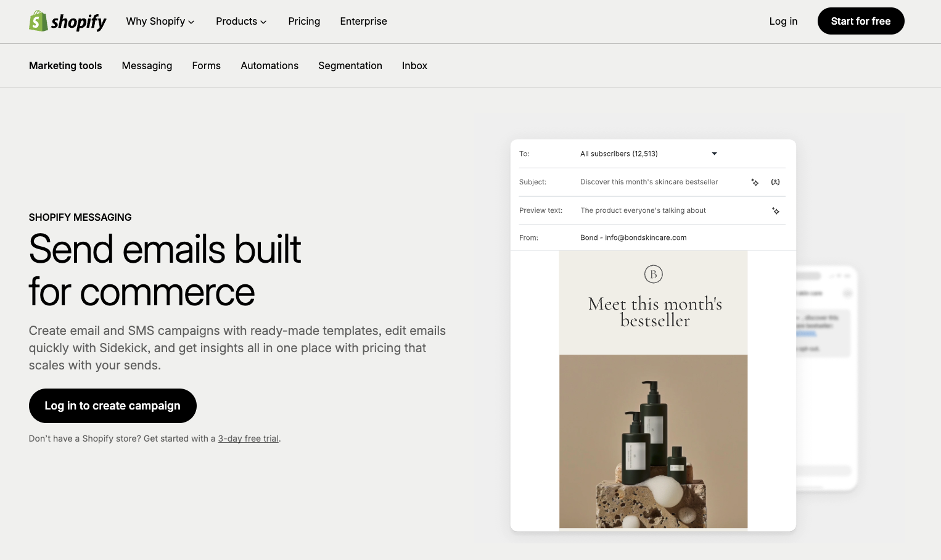Select the Marketing tools tab

[65, 65]
